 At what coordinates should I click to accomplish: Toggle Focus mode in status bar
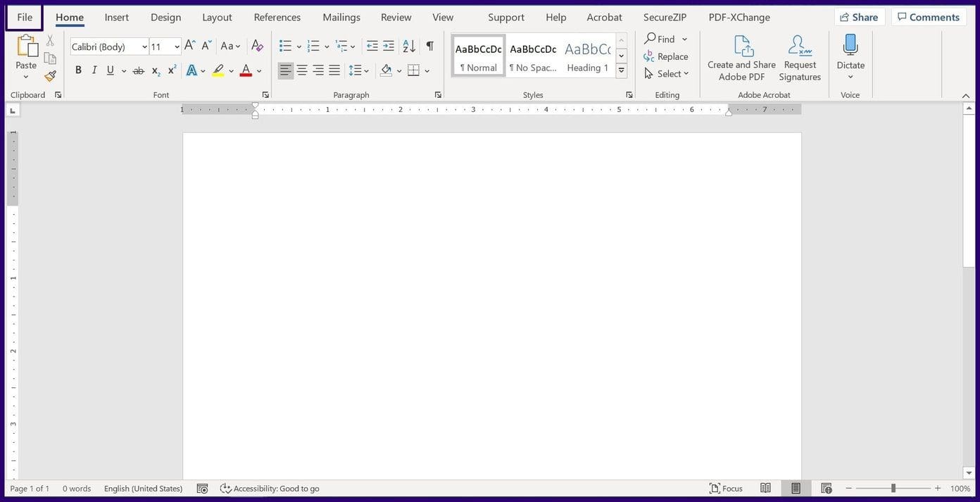pos(726,489)
